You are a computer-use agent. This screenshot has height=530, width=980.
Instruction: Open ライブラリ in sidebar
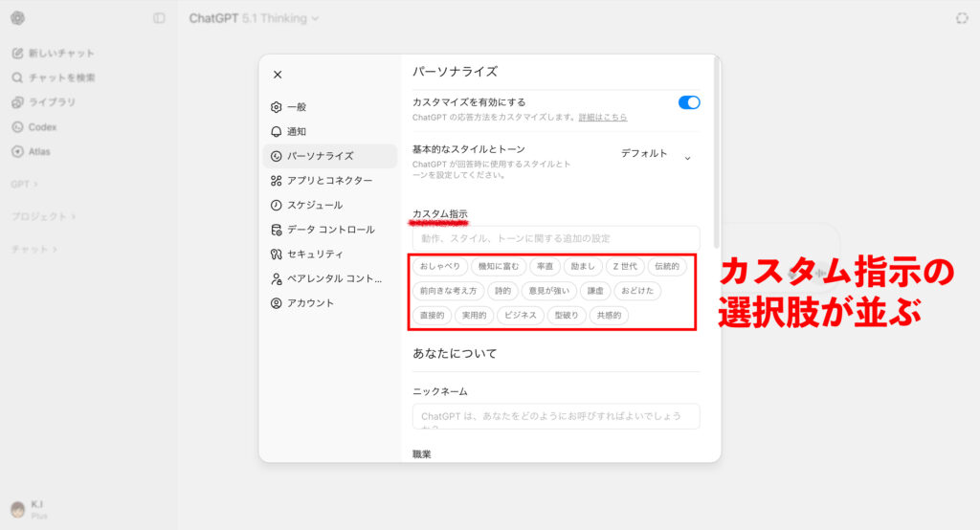(44, 101)
